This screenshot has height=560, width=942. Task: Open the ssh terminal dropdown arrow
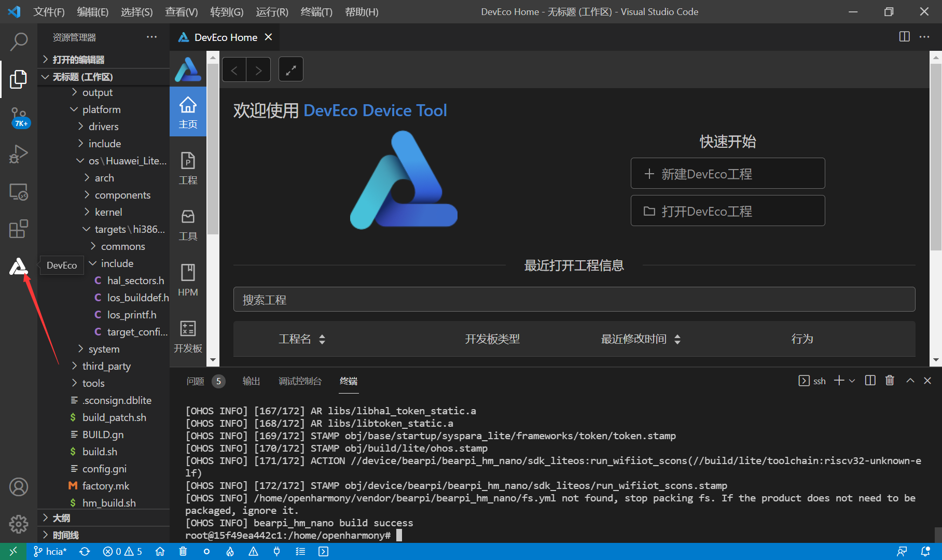(x=852, y=380)
